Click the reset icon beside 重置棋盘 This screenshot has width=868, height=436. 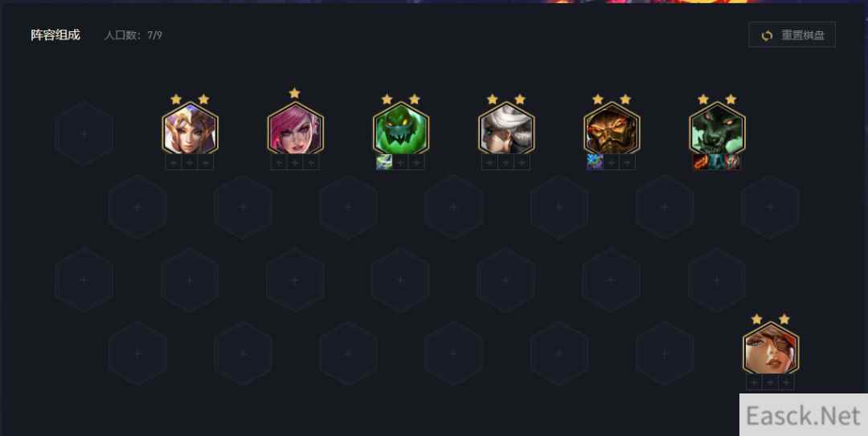tap(767, 35)
